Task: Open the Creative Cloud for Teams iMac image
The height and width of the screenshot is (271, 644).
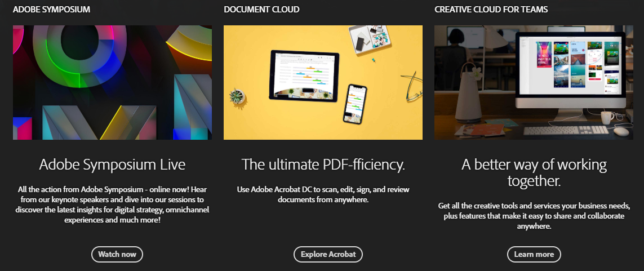Action: tap(534, 82)
